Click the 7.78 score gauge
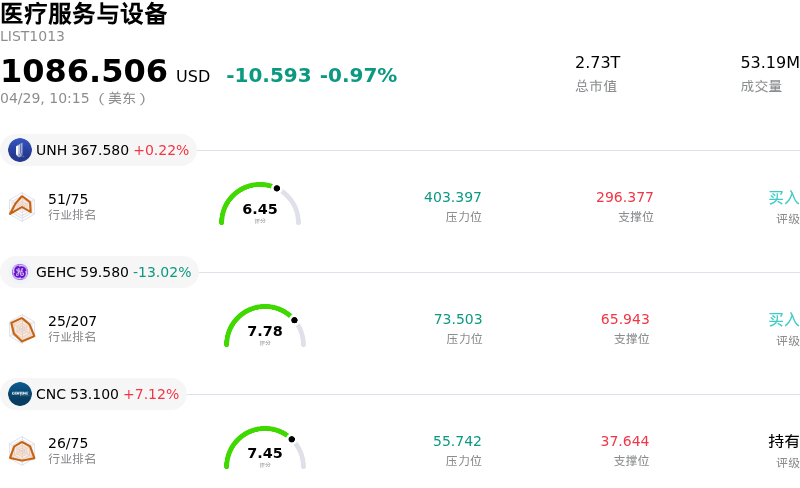 click(x=265, y=327)
